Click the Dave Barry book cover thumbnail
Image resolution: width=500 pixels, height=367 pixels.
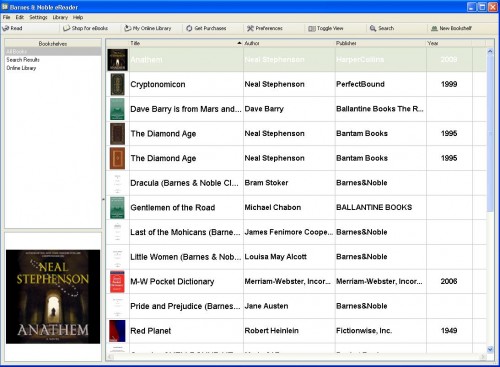pos(117,109)
